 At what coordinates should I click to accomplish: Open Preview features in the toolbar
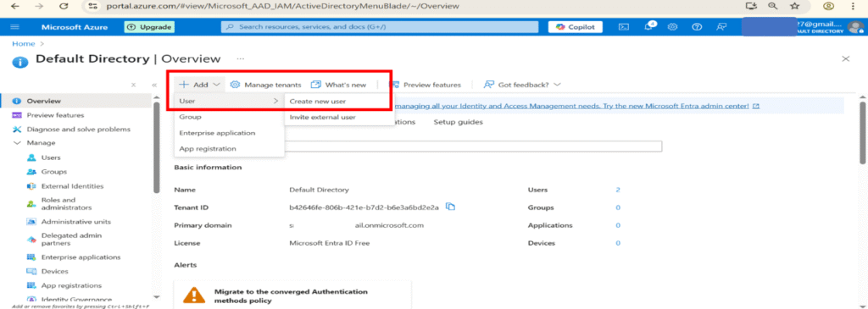tap(426, 85)
